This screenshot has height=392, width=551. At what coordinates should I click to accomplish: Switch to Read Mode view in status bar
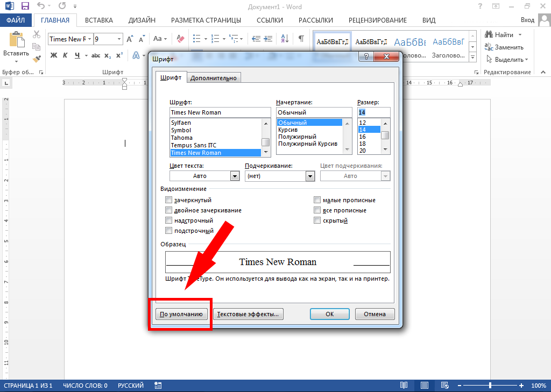point(404,386)
